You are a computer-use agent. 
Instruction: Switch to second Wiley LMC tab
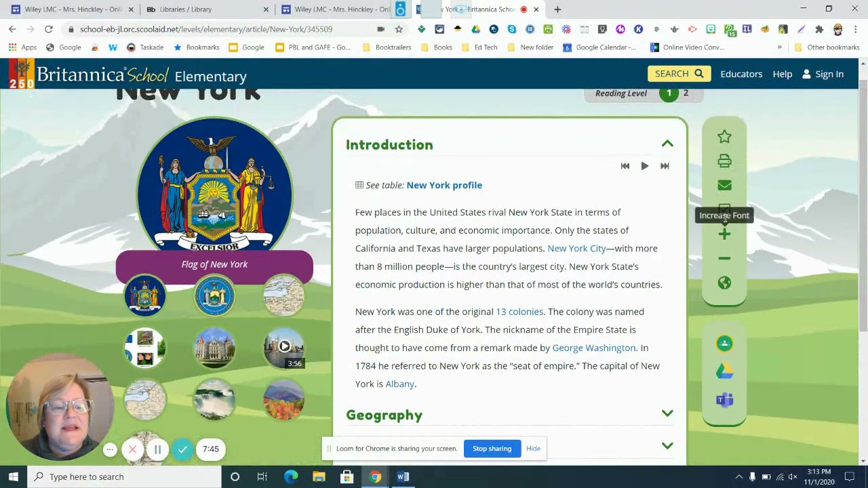pyautogui.click(x=336, y=9)
